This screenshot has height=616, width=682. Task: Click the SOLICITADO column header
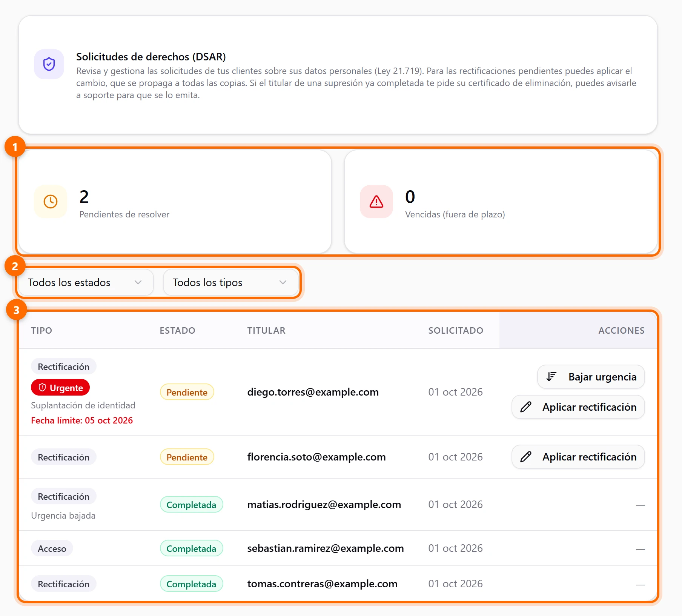coord(456,330)
